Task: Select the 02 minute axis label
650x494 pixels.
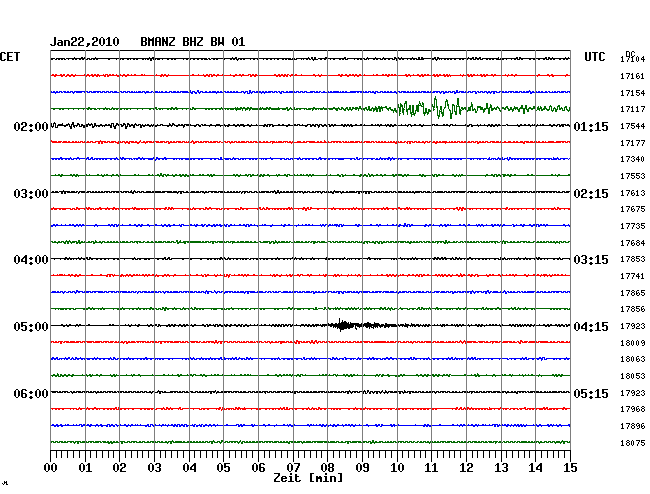Action: click(119, 468)
